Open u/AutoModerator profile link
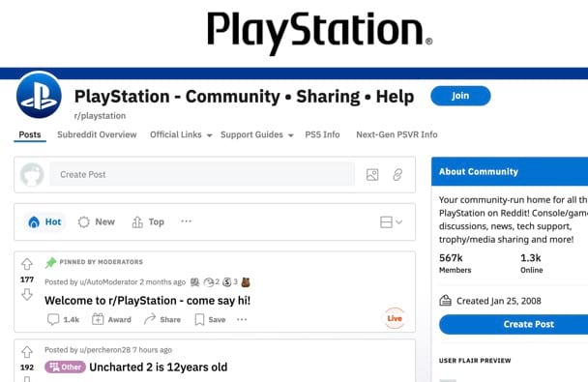588x382 pixels. coord(108,282)
